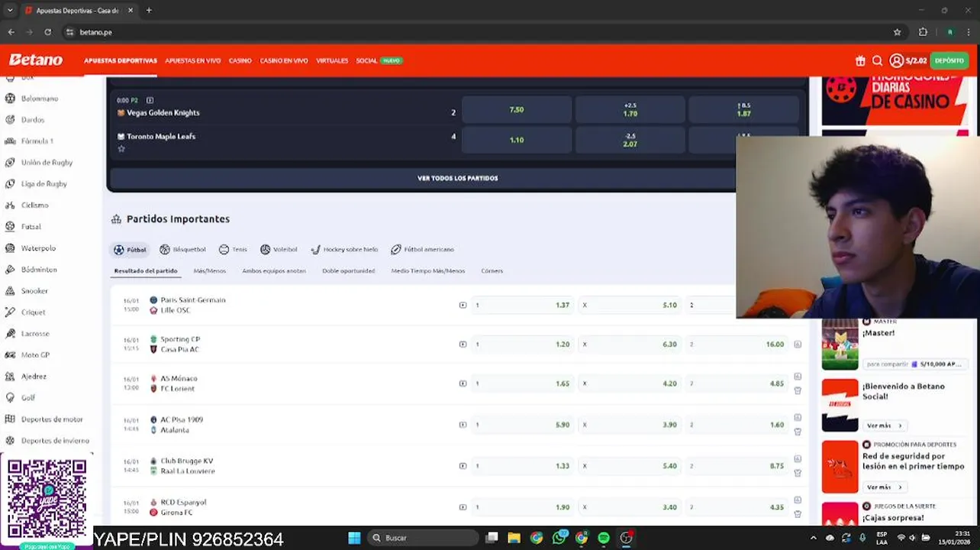The image size is (980, 550).
Task: Select PSG home win odds 1.37
Action: [522, 306]
